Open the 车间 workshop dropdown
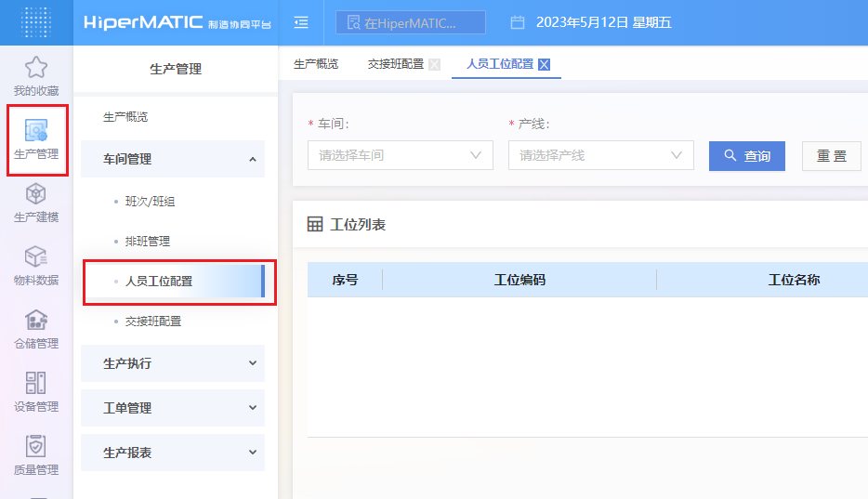This screenshot has width=868, height=499. click(401, 155)
